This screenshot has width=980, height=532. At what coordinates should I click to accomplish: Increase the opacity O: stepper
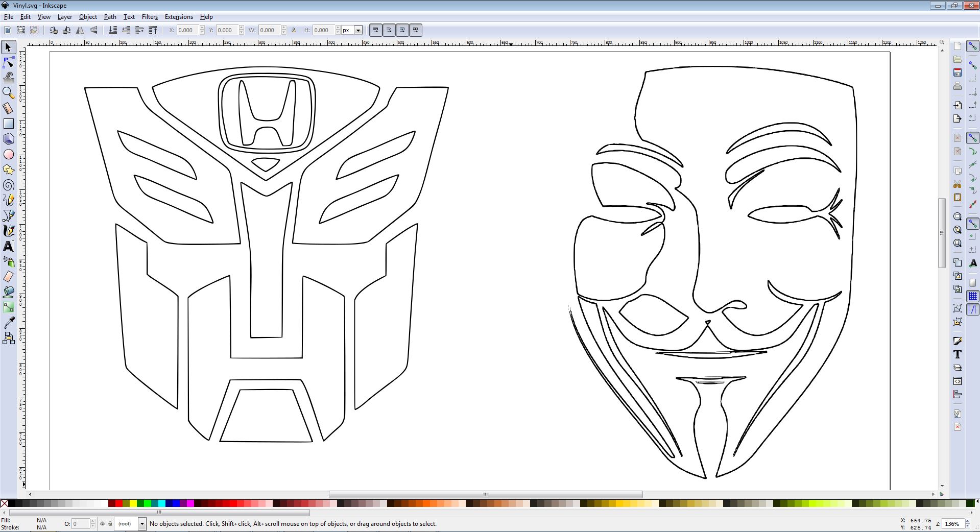coord(92,522)
